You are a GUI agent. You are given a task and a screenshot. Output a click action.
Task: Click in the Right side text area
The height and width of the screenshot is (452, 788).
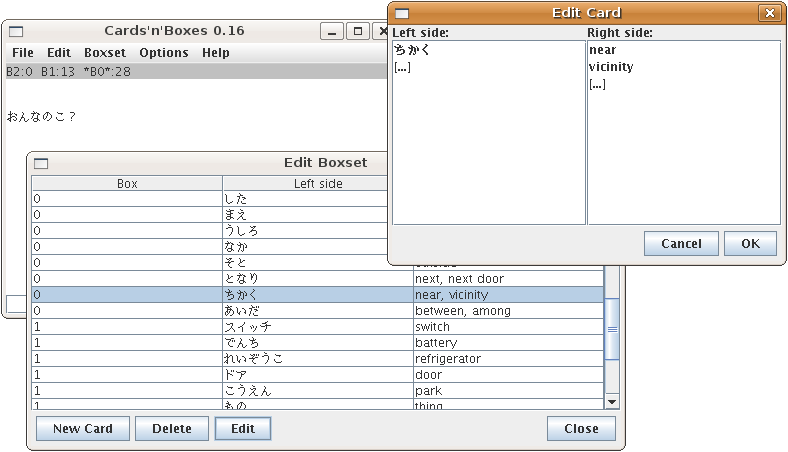(x=684, y=150)
